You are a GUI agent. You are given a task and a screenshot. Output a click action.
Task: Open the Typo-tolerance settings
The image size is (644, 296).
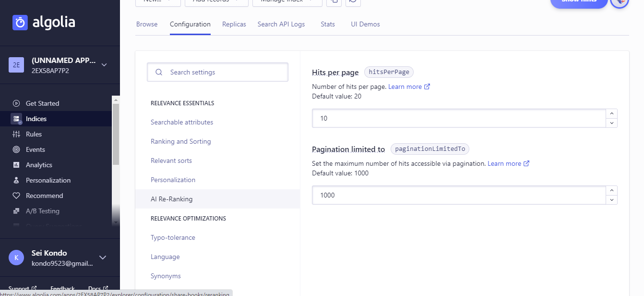[x=173, y=237]
